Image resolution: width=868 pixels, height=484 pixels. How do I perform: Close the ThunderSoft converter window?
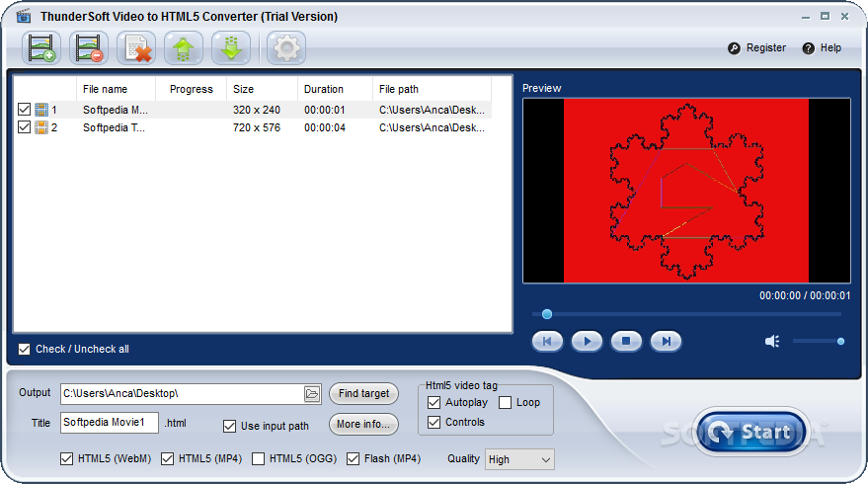[844, 17]
